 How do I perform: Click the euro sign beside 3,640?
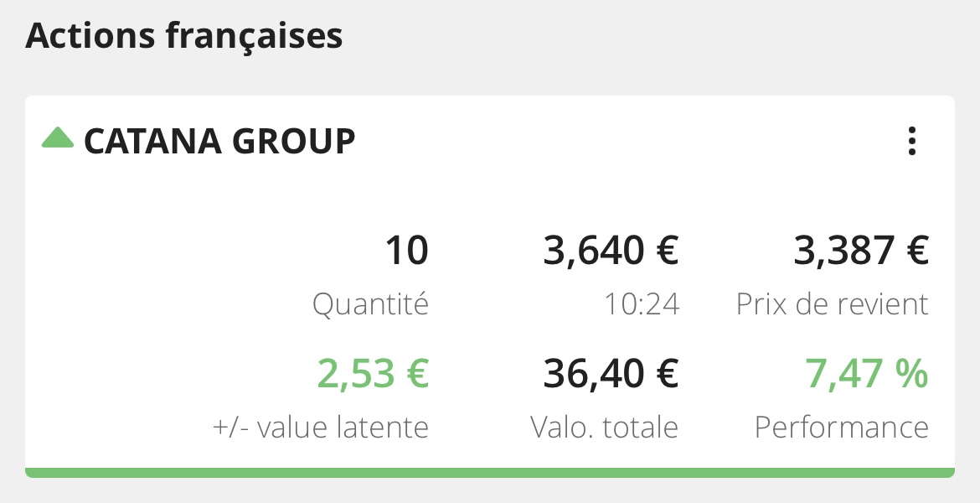(x=665, y=251)
